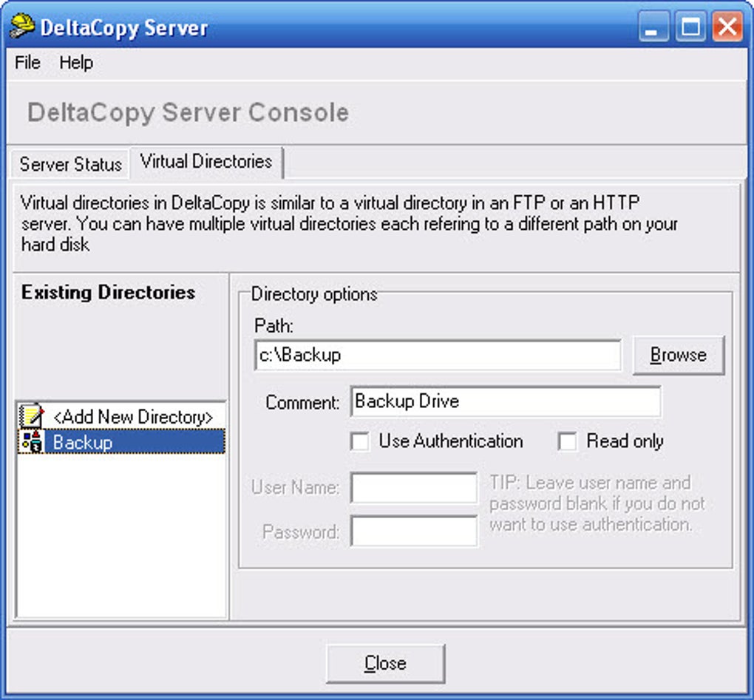Click the Comment field showing Backup Drive
This screenshot has width=754, height=700.
tap(506, 401)
